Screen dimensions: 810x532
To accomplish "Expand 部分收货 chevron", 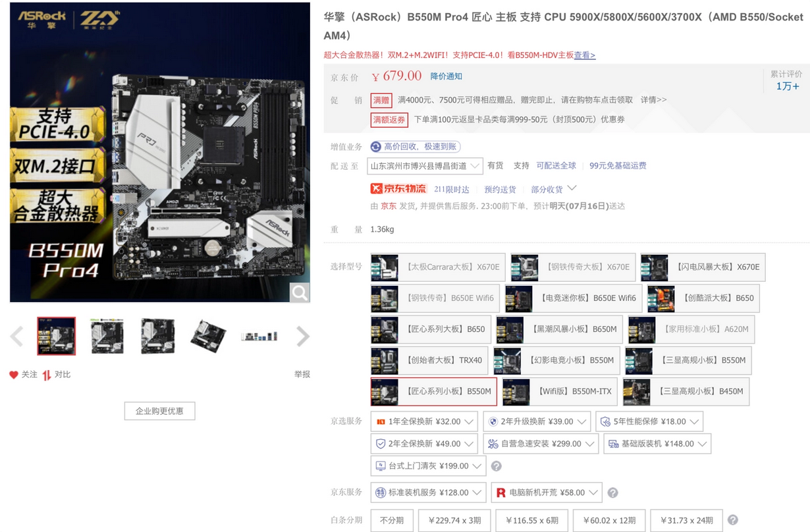I will (572, 189).
